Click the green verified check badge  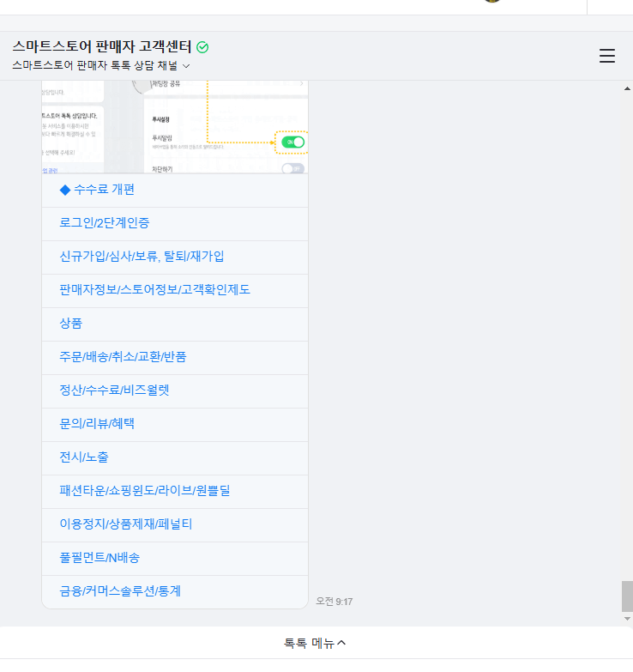coord(202,47)
